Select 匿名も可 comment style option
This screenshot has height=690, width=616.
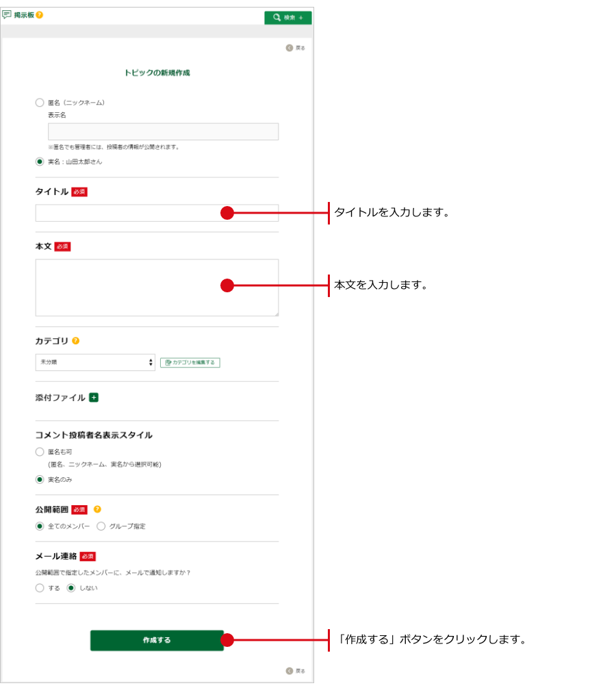(40, 452)
